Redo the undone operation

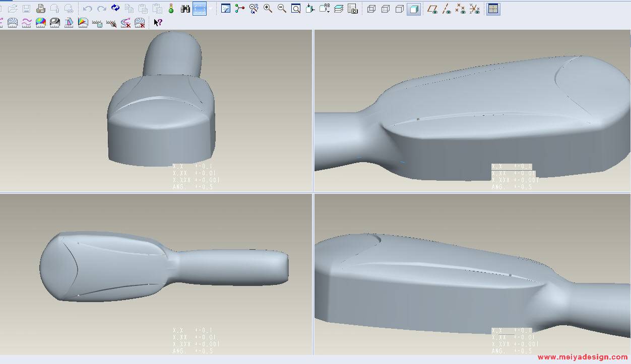point(101,9)
